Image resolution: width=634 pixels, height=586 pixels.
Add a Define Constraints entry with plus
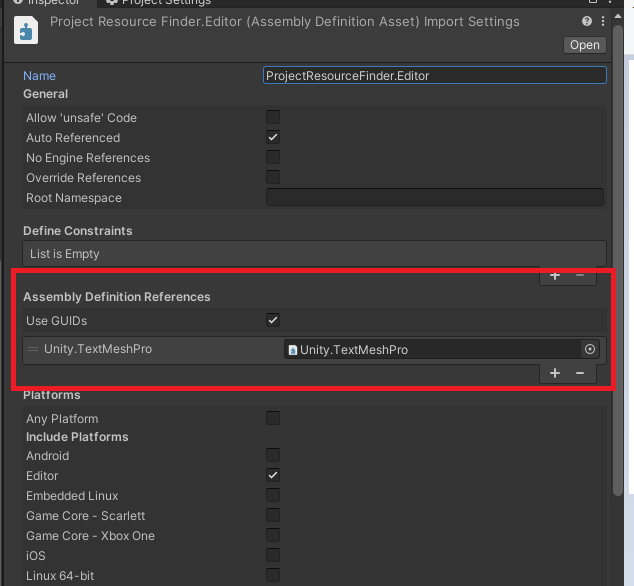click(555, 276)
